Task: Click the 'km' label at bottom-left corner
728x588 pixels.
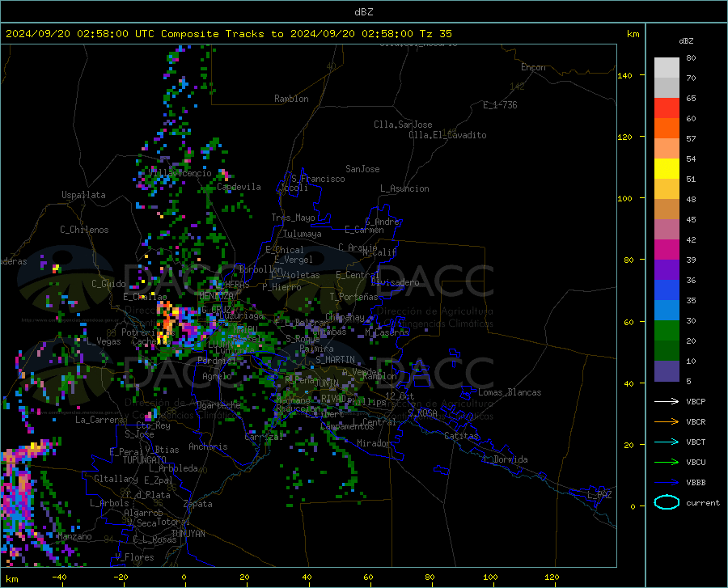Action: coord(11,579)
